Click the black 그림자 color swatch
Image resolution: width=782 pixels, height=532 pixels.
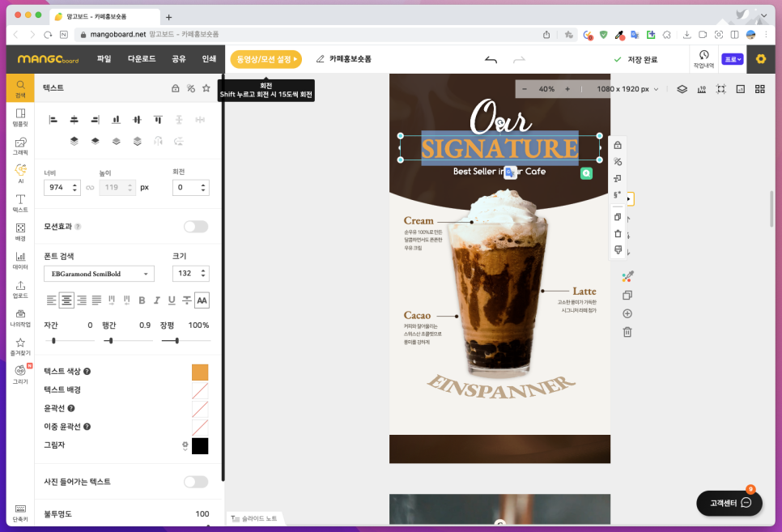200,445
